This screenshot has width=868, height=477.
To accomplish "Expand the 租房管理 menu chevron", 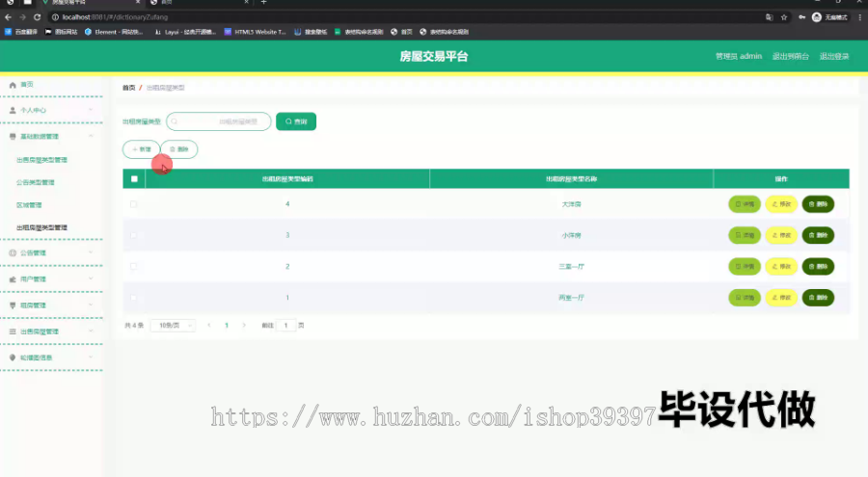I will point(91,305).
